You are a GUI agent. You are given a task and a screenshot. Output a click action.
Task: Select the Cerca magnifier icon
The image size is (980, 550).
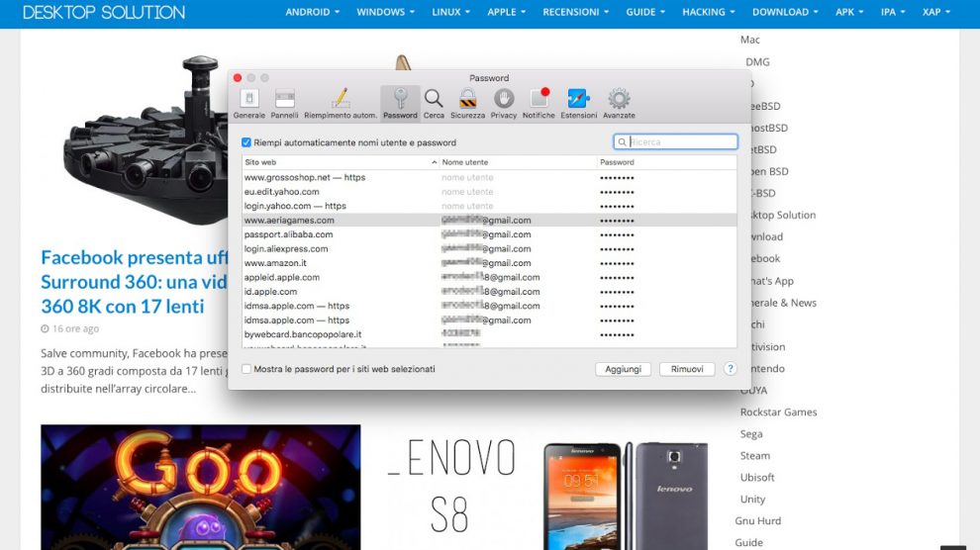click(x=434, y=102)
